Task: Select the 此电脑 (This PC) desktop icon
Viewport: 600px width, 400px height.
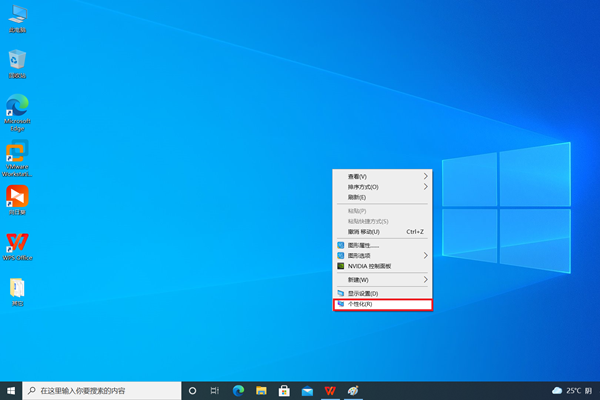Action: click(x=18, y=19)
